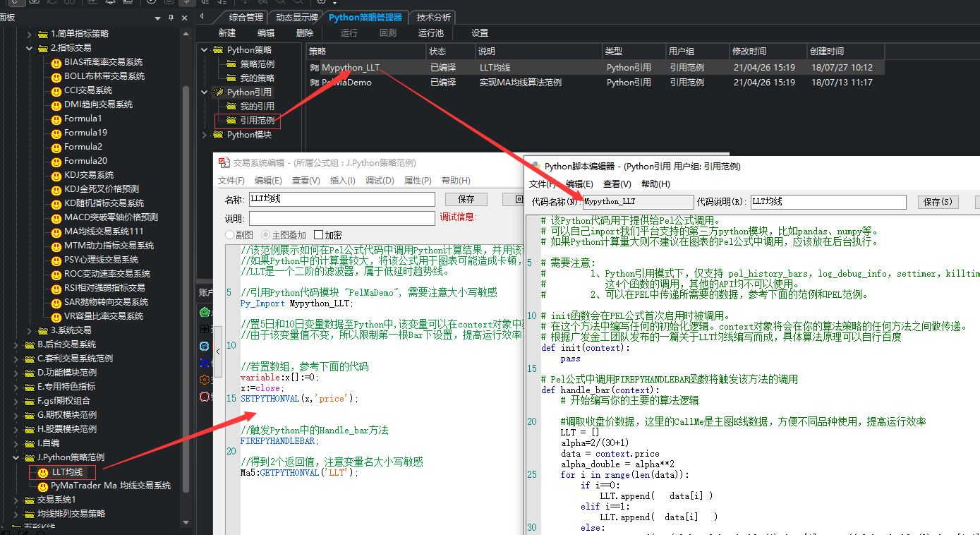Click the folder icon of Python模块
This screenshot has width=980, height=535.
219,135
